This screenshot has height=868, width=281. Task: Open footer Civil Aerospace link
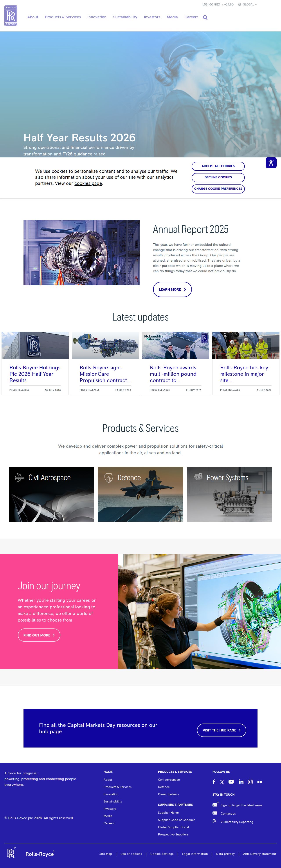pyautogui.click(x=169, y=780)
